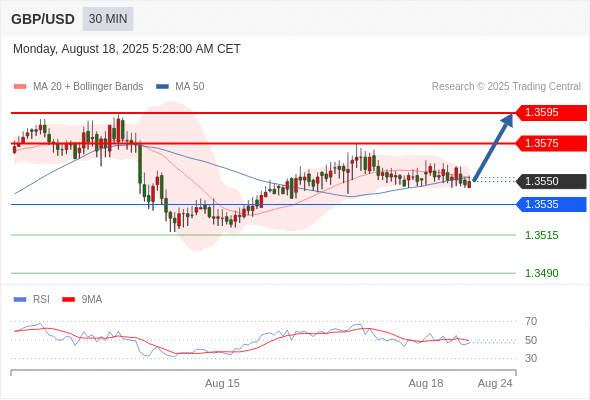Click the Aug 24 timeline label

tap(495, 383)
